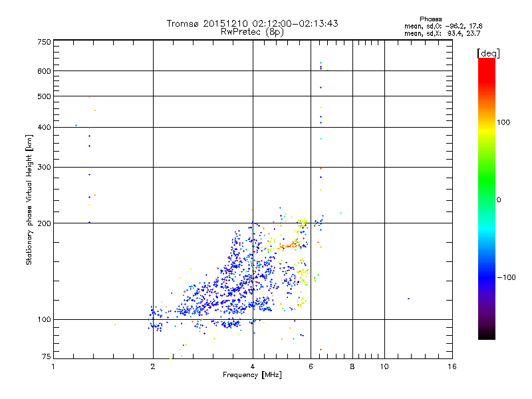
Task: Click the '500' y-axis tick label
Action: 44,96
